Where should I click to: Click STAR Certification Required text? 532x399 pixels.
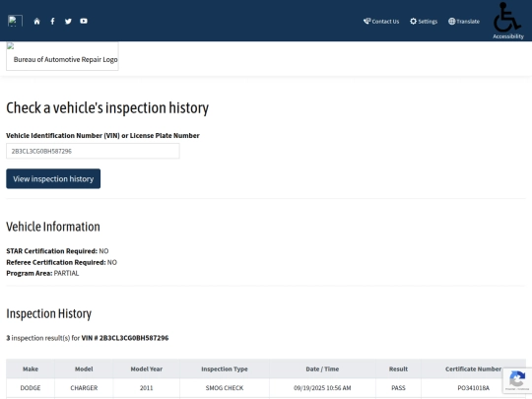pos(57,251)
